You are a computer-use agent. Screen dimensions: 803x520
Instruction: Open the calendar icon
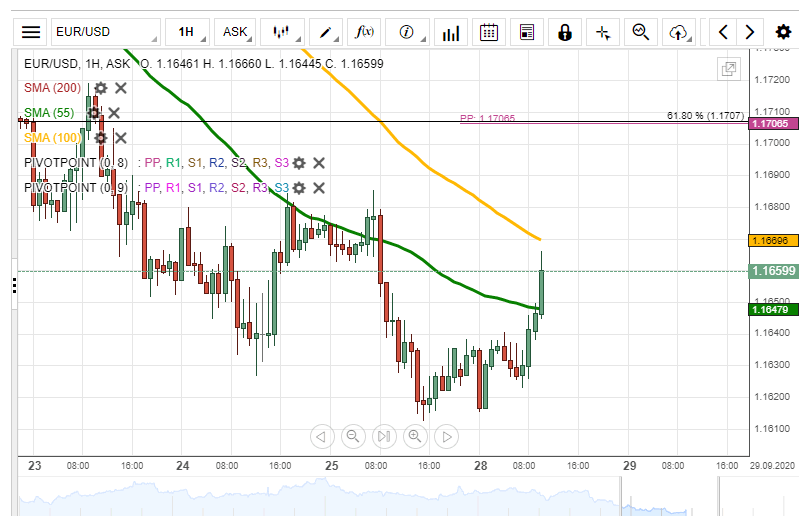(x=489, y=32)
